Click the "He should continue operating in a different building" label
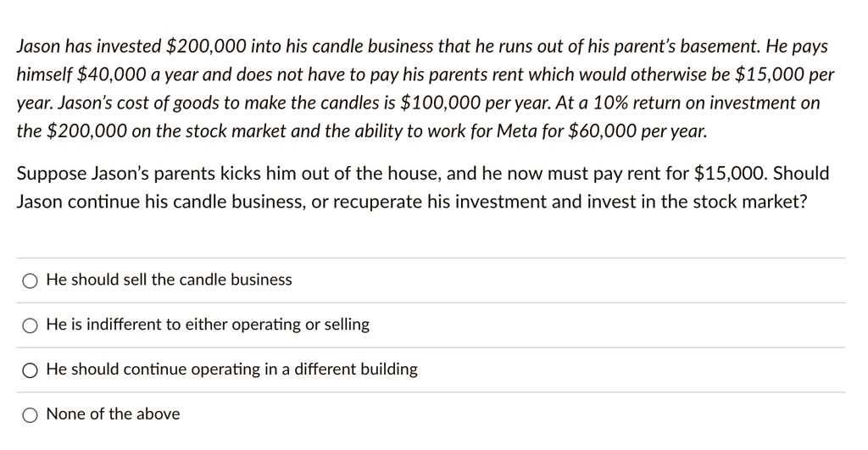Image resolution: width=868 pixels, height=450 pixels. click(232, 369)
